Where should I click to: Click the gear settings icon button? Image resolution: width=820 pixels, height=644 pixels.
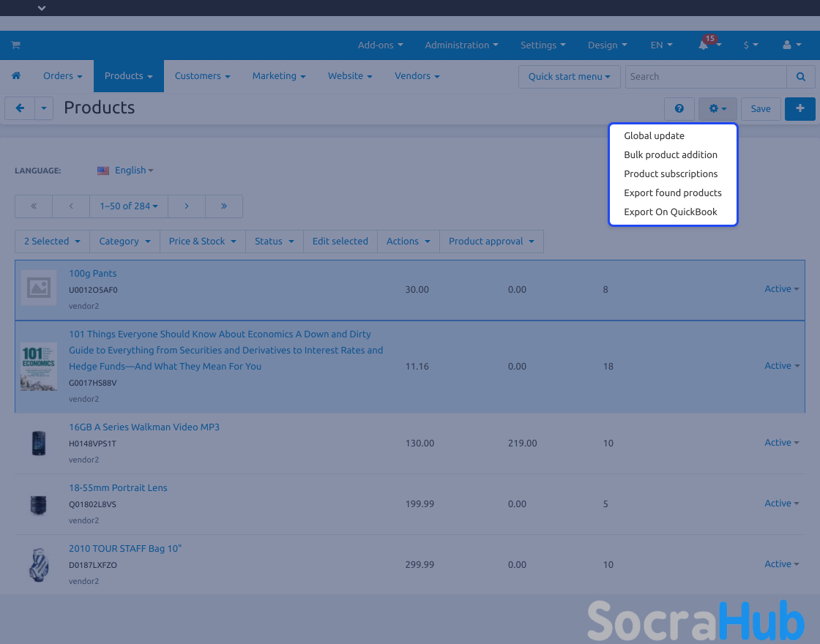717,109
